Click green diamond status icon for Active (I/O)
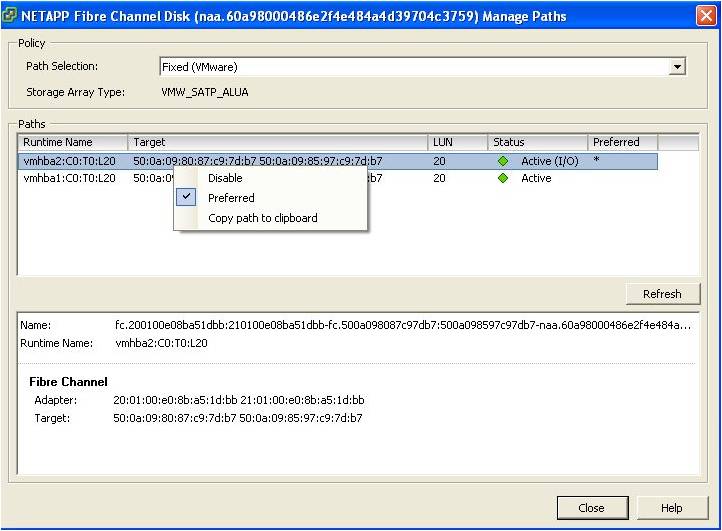 click(x=502, y=161)
